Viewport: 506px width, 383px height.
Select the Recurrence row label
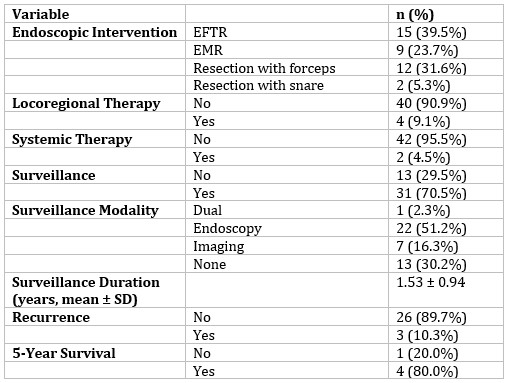coord(51,317)
